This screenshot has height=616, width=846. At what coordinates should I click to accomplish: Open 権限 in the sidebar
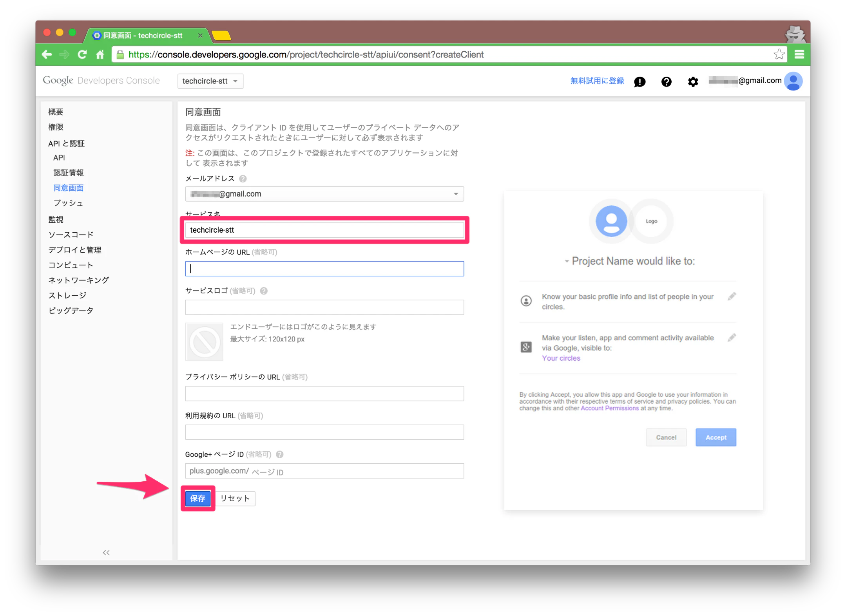coord(56,127)
